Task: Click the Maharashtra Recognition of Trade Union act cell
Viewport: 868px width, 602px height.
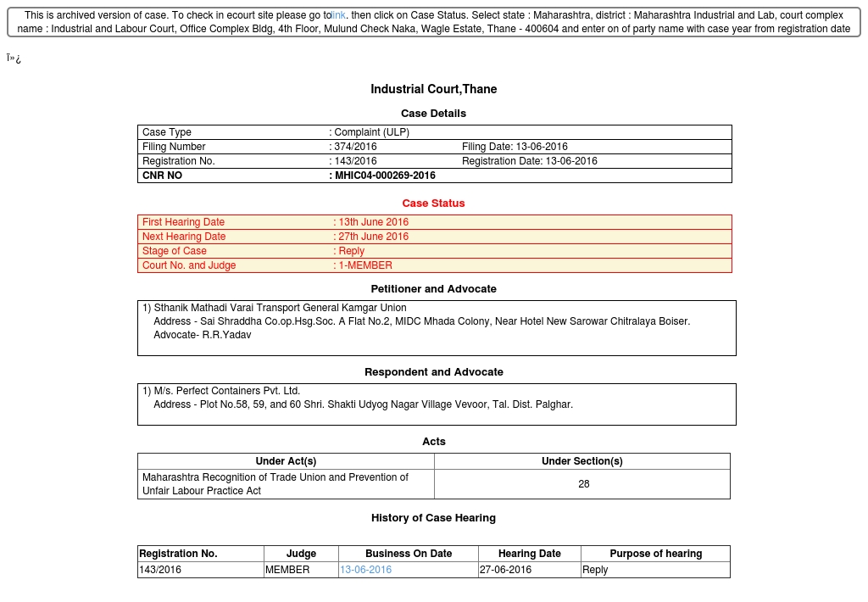Action: [x=275, y=484]
